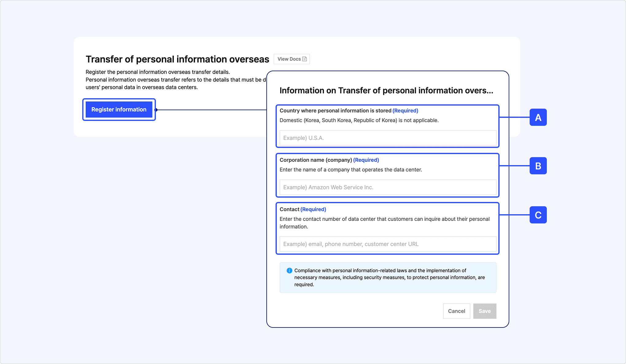Click the blue C annotation marker

click(538, 215)
